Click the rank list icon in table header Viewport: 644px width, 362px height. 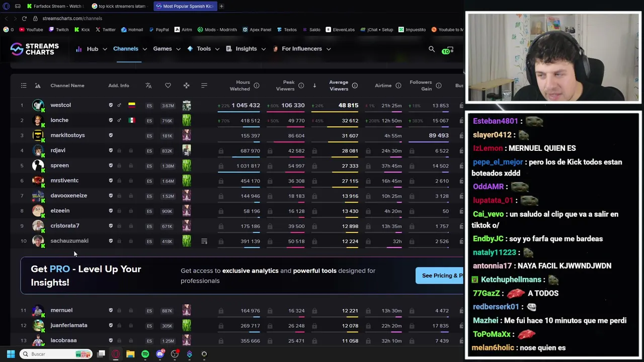coord(24,86)
